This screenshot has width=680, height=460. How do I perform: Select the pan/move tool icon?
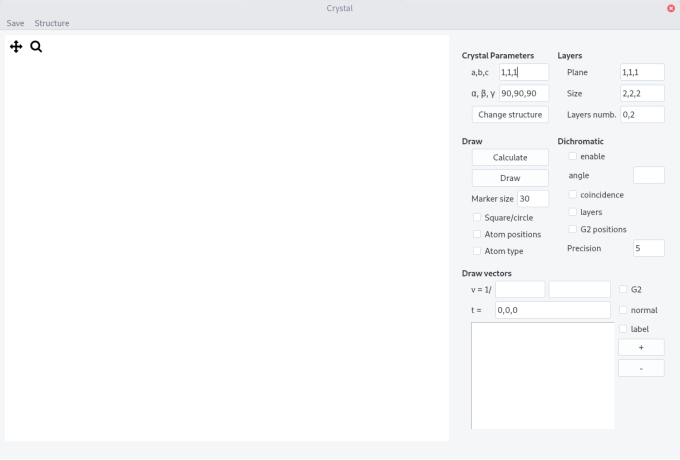[16, 46]
